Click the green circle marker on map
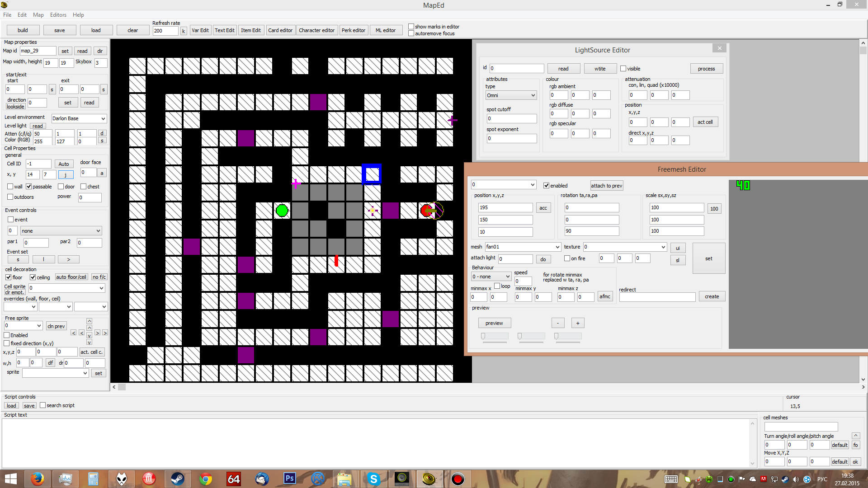The width and height of the screenshot is (868, 488). (282, 211)
